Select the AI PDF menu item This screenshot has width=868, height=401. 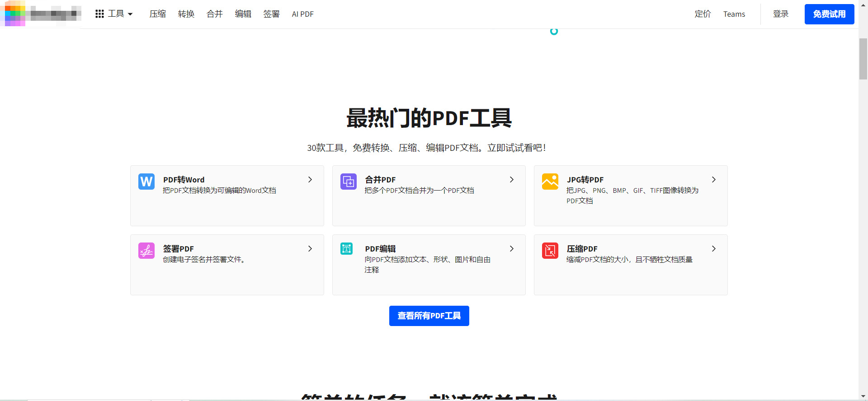click(302, 14)
